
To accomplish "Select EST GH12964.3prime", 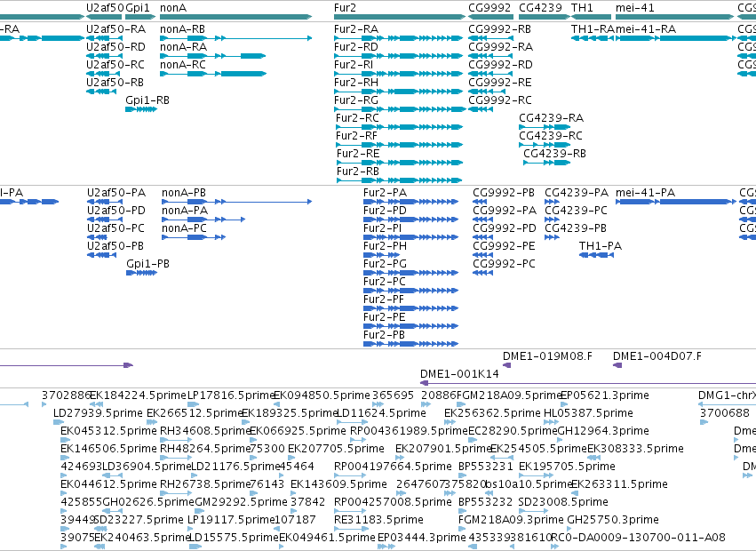I will tap(561, 440).
